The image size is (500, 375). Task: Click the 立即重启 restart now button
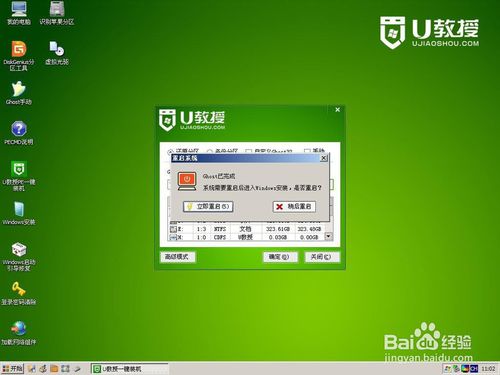coord(208,207)
